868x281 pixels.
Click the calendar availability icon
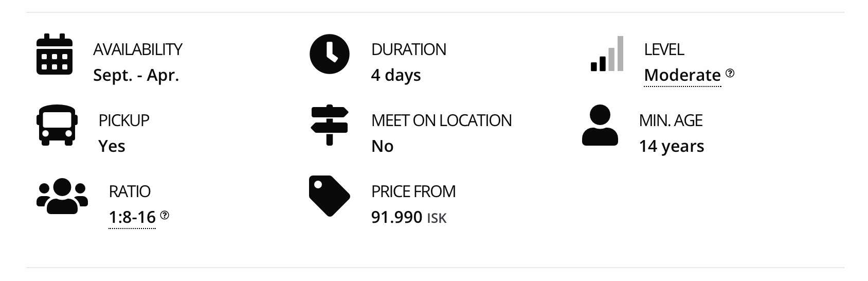(x=55, y=54)
